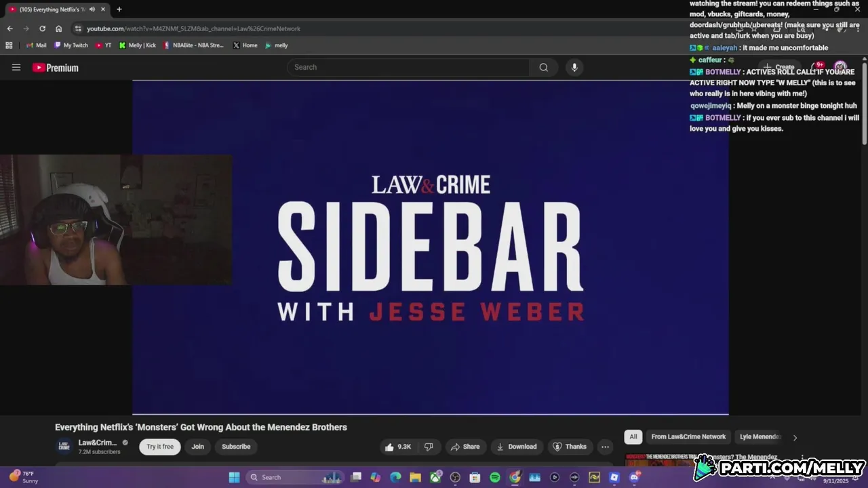868x488 pixels.
Task: Open the Windows Start menu
Action: [234, 477]
